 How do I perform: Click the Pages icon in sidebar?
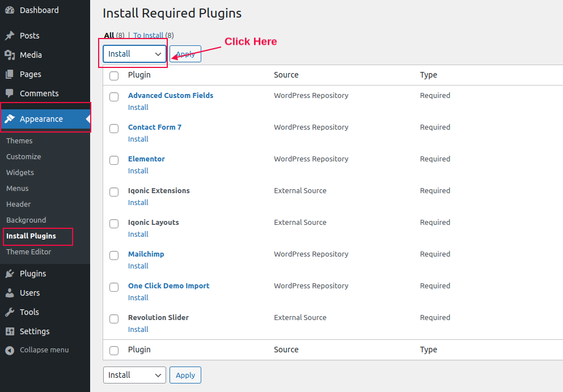click(10, 74)
